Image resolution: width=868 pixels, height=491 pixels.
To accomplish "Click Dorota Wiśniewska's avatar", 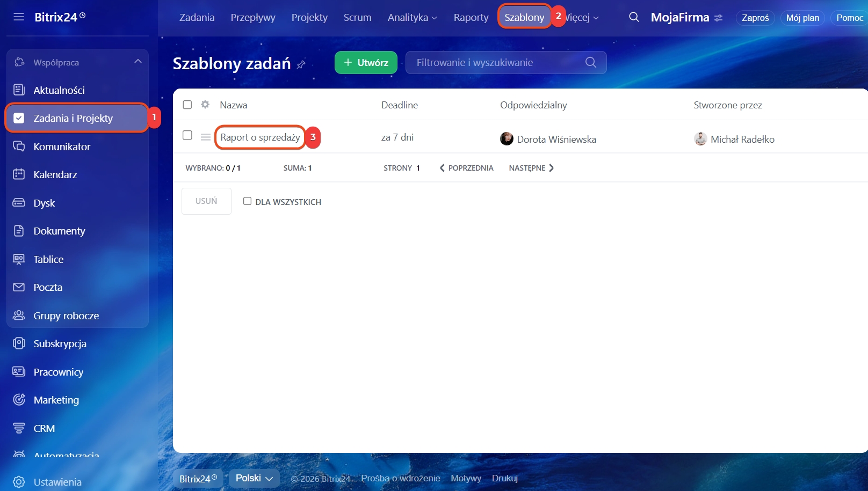I will point(507,139).
